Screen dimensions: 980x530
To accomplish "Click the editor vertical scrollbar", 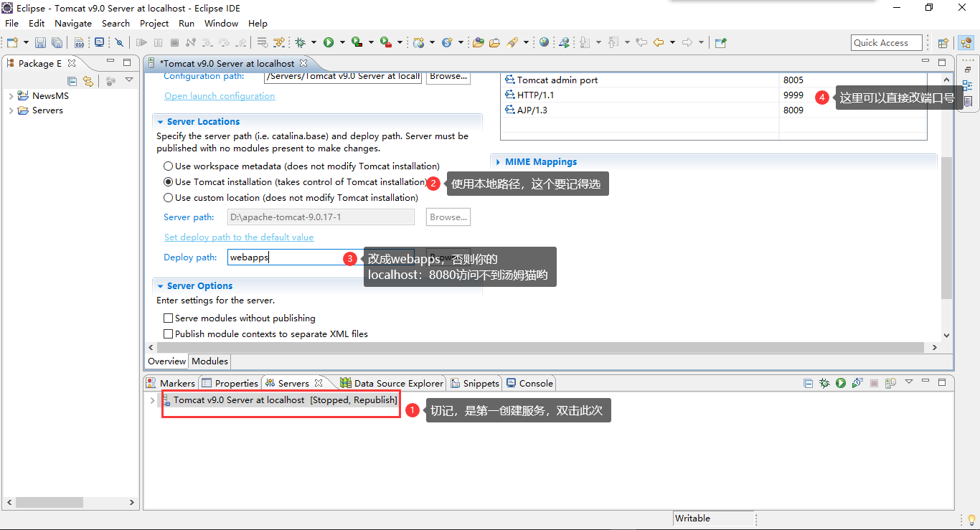I will [x=946, y=227].
